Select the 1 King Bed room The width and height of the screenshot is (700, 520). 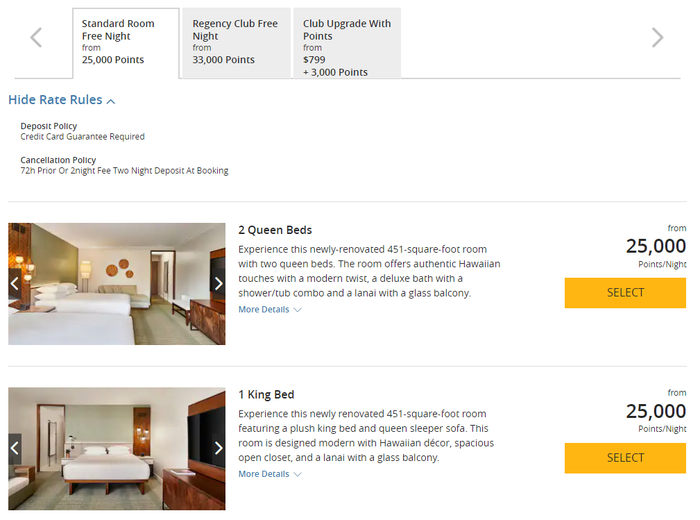pos(625,458)
